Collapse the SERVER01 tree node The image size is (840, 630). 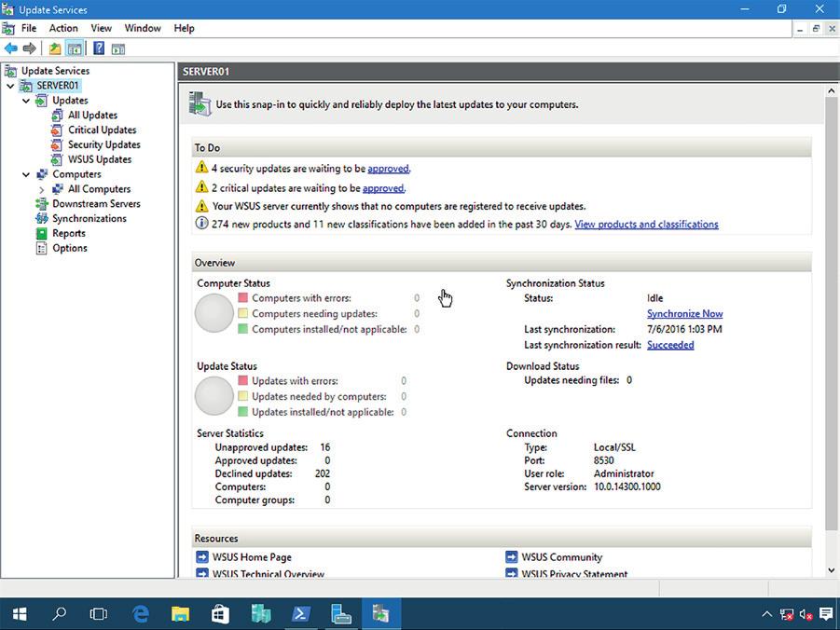(10, 86)
